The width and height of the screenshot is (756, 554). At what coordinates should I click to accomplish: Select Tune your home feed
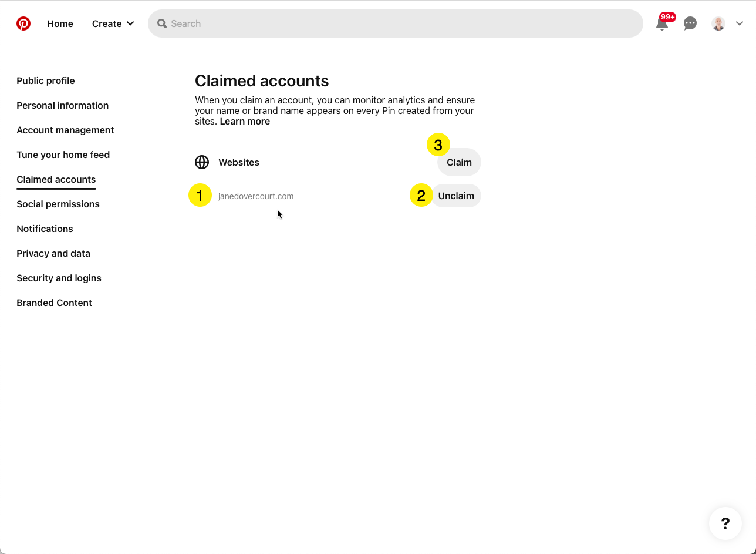pyautogui.click(x=63, y=155)
